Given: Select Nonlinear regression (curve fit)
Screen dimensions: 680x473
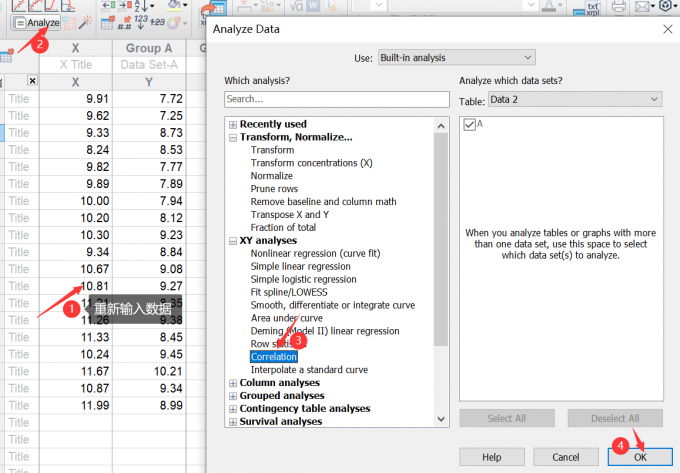Looking at the screenshot, I should point(315,253).
